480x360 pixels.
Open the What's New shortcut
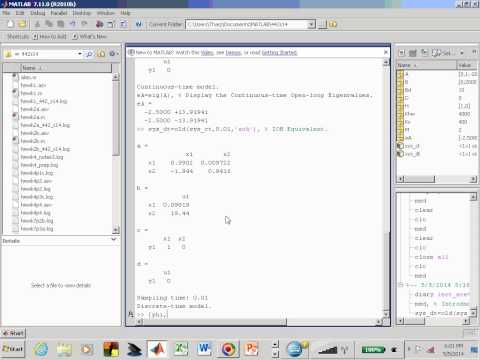90,36
